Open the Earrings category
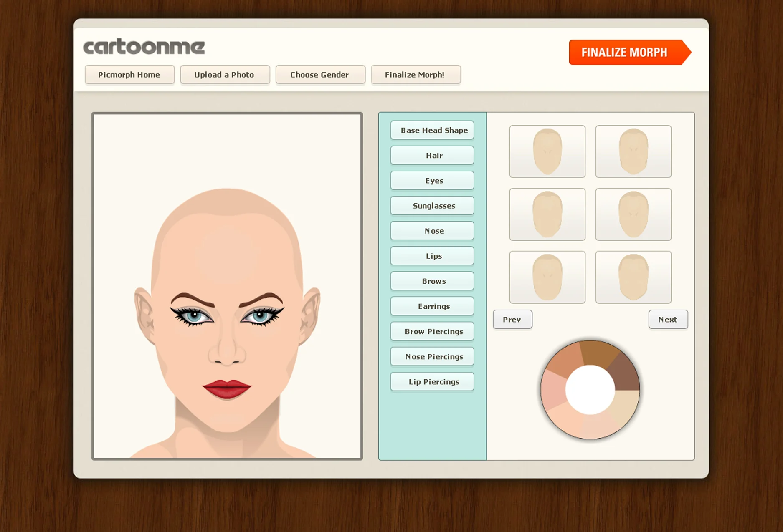The image size is (783, 532). (x=432, y=306)
